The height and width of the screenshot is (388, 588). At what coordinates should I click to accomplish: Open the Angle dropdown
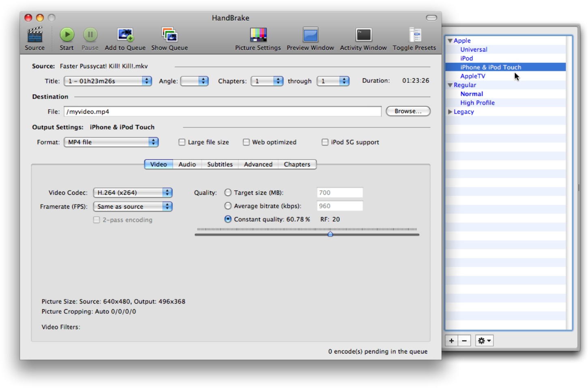tap(194, 81)
